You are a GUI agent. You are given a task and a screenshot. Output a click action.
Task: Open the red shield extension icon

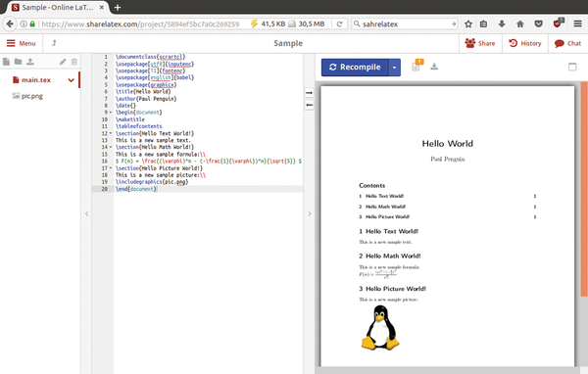pyautogui.click(x=558, y=23)
